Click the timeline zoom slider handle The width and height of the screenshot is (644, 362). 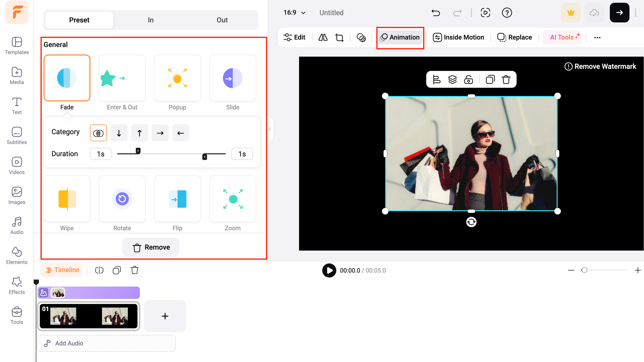coord(584,270)
